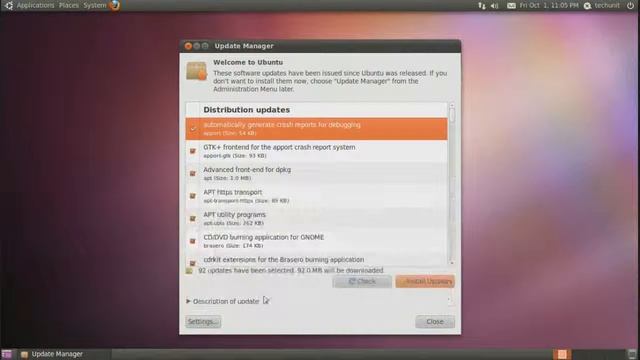This screenshot has height=360, width=640.
Task: Open the Firefox launcher in top panel
Action: coord(115,5)
